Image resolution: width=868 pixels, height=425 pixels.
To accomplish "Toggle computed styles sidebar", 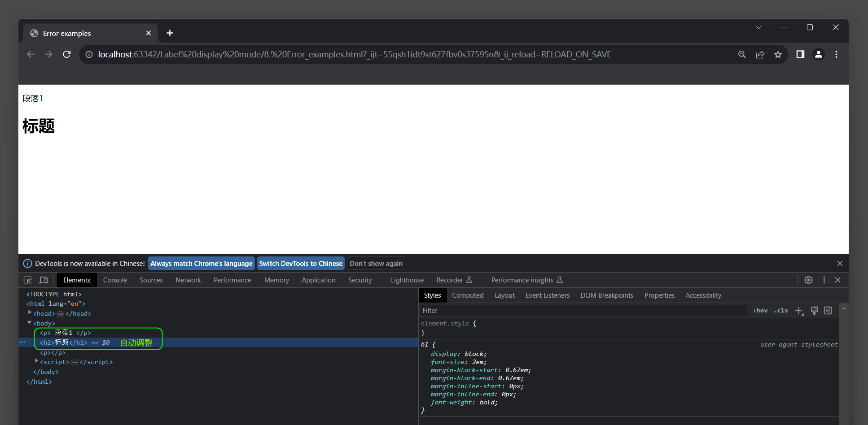I will click(x=828, y=311).
